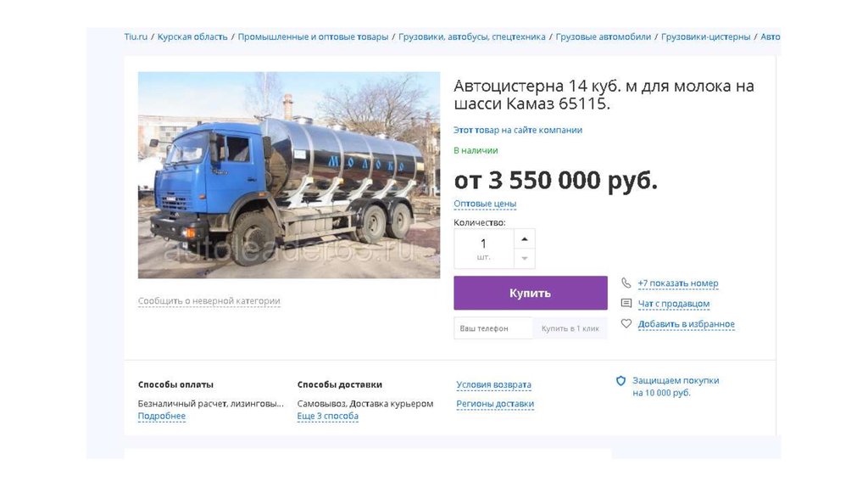Image resolution: width=868 pixels, height=487 pixels.
Task: Focus the Ваш телефон input field
Action: (x=493, y=328)
